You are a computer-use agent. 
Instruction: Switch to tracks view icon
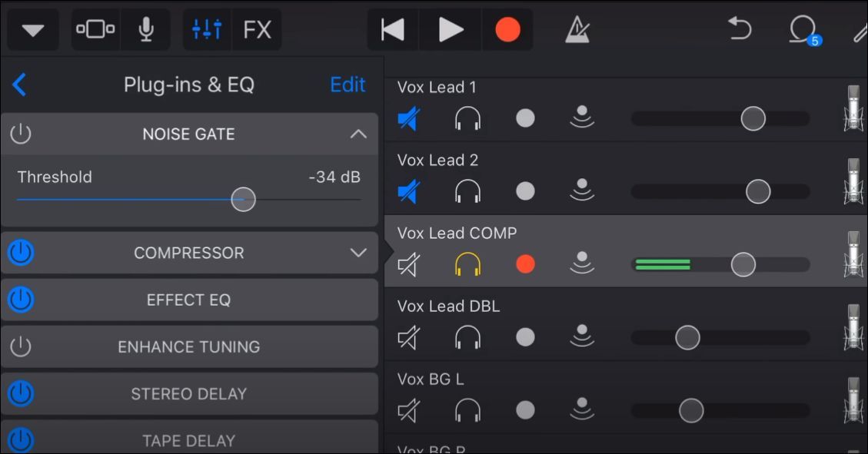click(95, 29)
